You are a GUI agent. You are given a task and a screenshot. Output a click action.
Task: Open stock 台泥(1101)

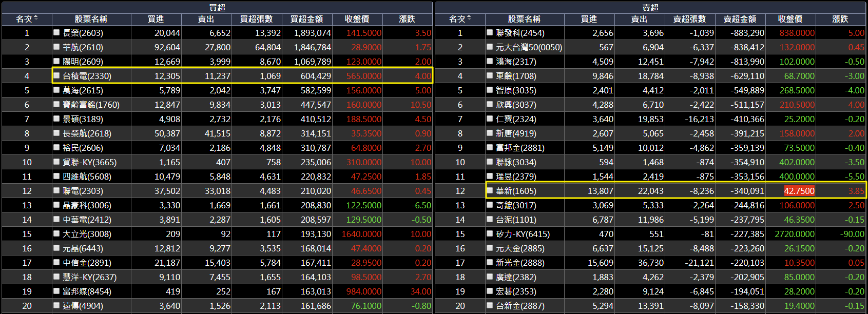516,220
